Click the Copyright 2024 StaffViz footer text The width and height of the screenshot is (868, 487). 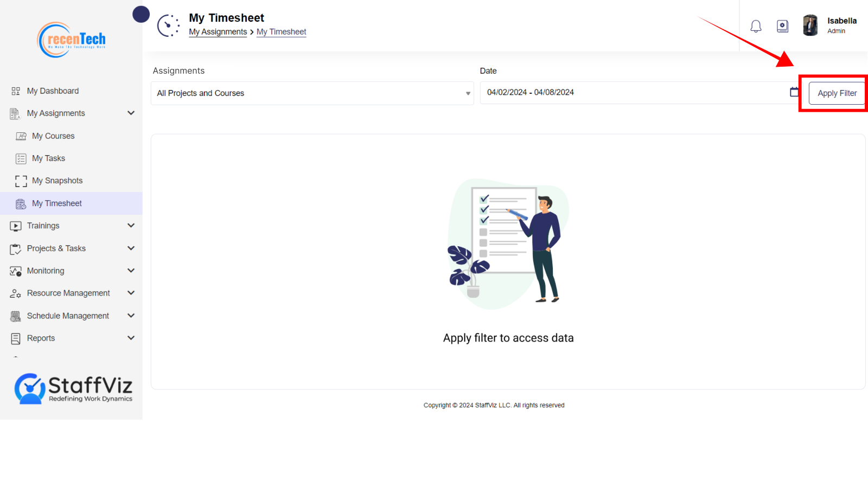point(494,405)
